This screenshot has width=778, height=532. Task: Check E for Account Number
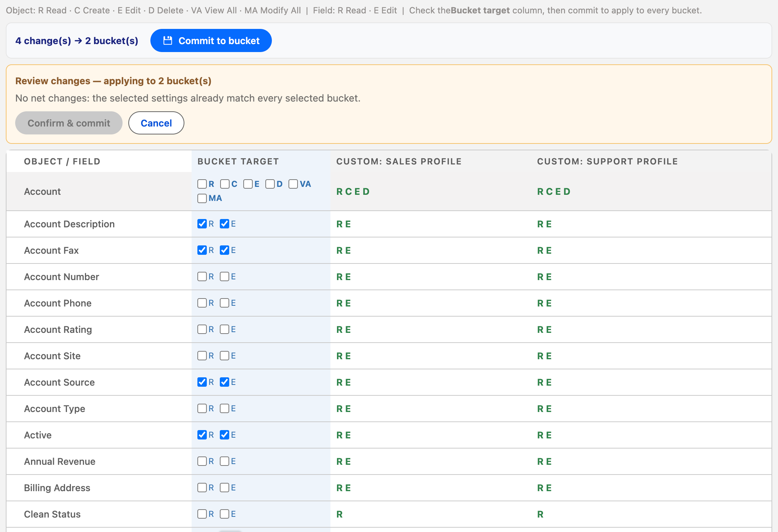pyautogui.click(x=225, y=276)
